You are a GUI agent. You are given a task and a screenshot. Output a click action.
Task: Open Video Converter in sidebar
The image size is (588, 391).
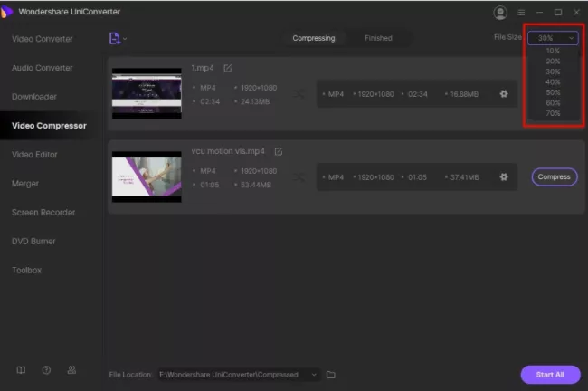coord(43,39)
